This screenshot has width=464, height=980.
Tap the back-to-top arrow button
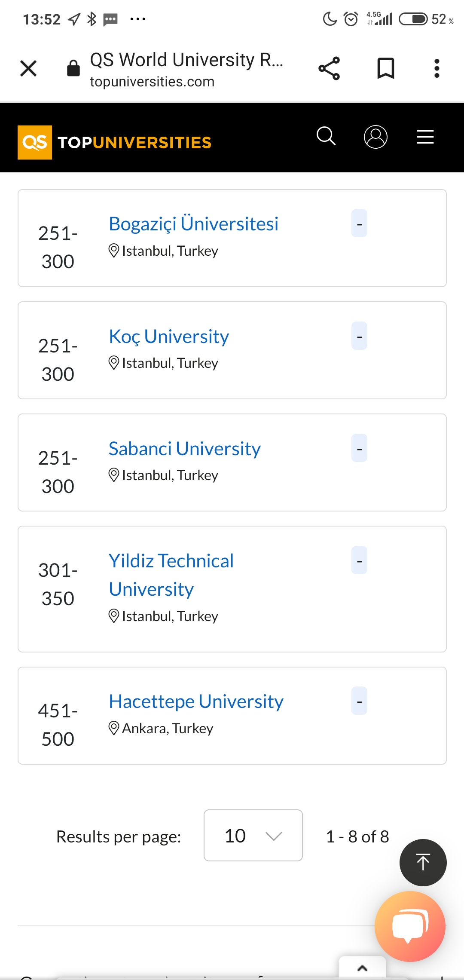click(423, 862)
